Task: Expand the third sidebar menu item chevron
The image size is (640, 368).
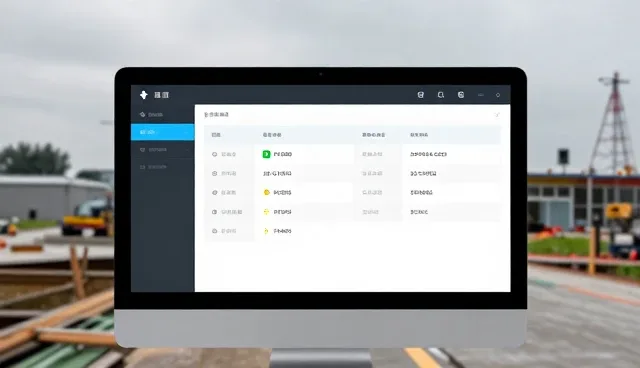Action: click(187, 150)
